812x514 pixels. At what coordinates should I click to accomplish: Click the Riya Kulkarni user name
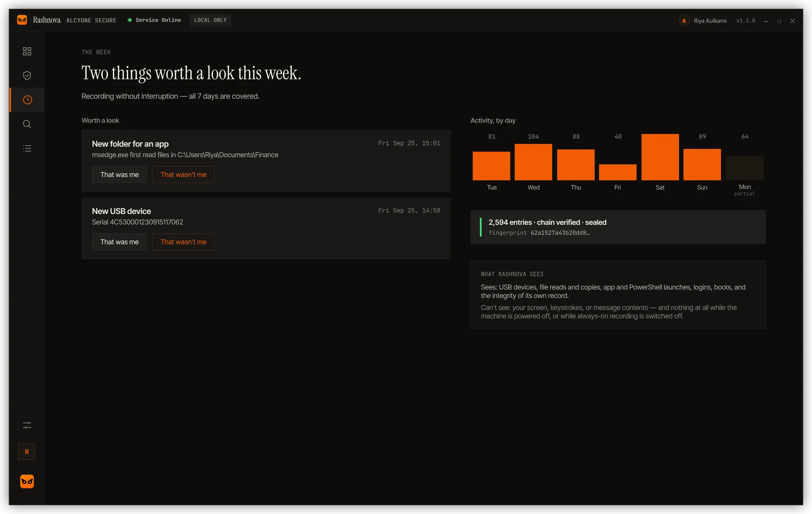point(710,21)
